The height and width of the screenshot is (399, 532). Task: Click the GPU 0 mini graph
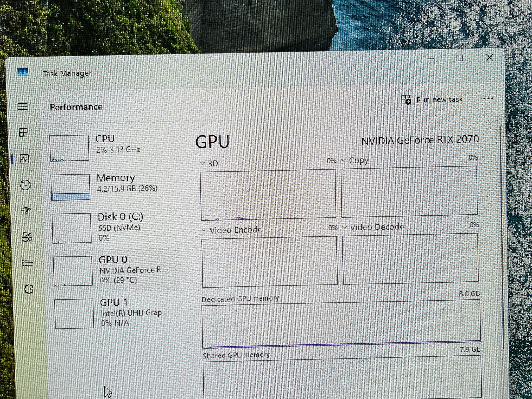(73, 271)
